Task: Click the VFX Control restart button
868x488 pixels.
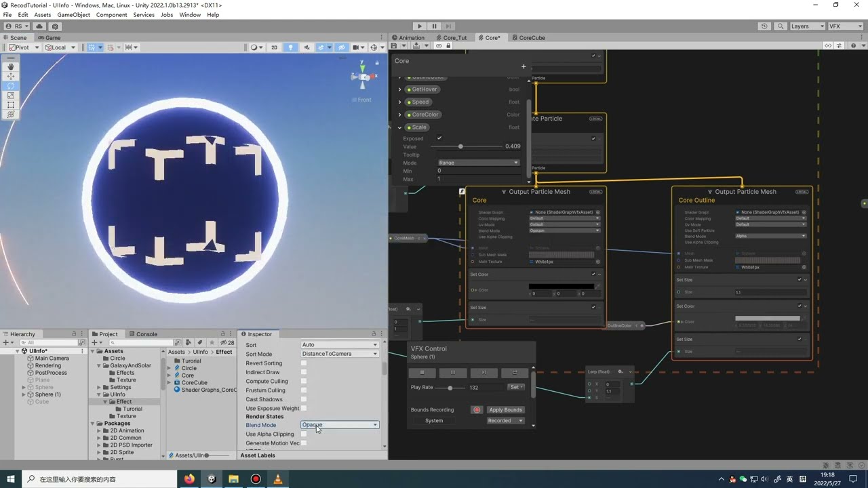Action: click(515, 373)
